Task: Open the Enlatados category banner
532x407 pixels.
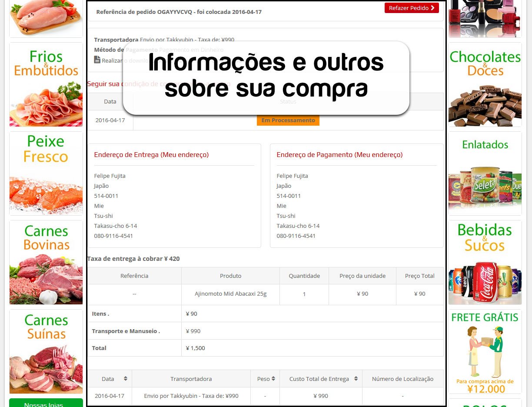Action: [x=485, y=173]
